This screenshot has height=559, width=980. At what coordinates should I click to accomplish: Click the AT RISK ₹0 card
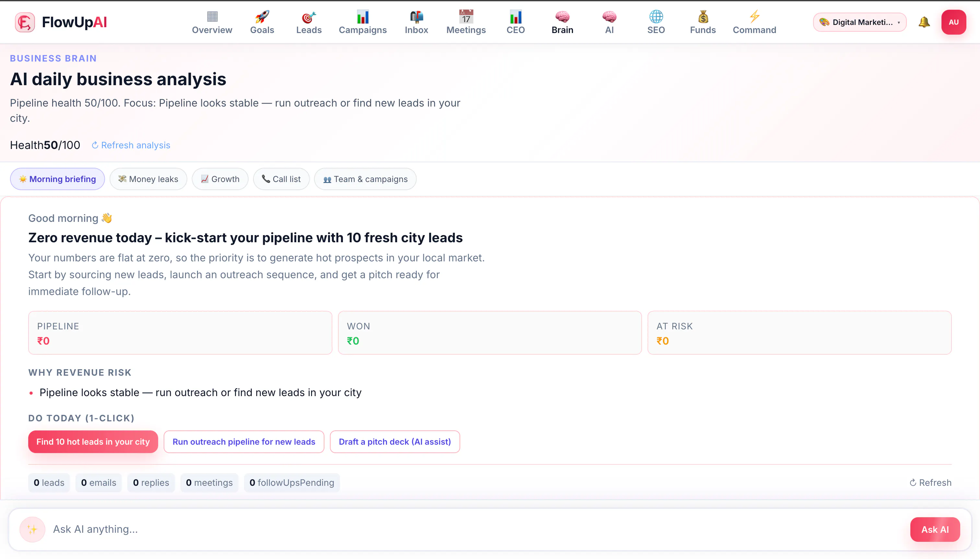pyautogui.click(x=799, y=333)
